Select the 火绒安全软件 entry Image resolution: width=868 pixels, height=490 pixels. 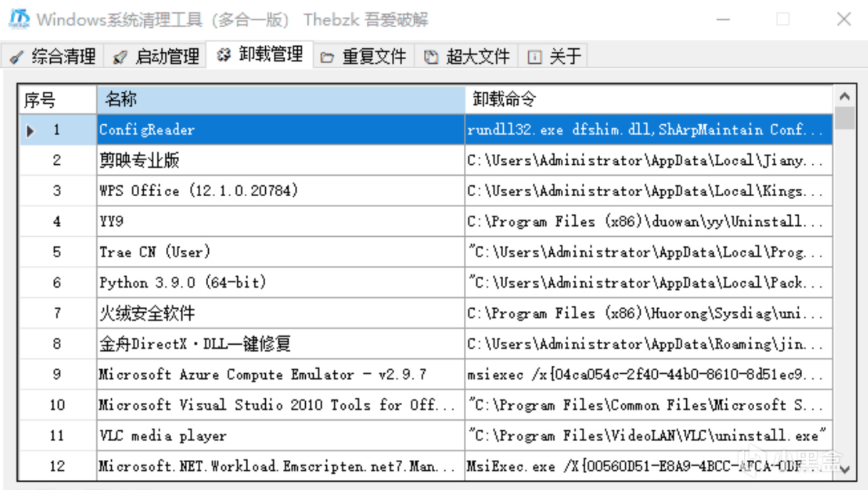click(x=281, y=313)
